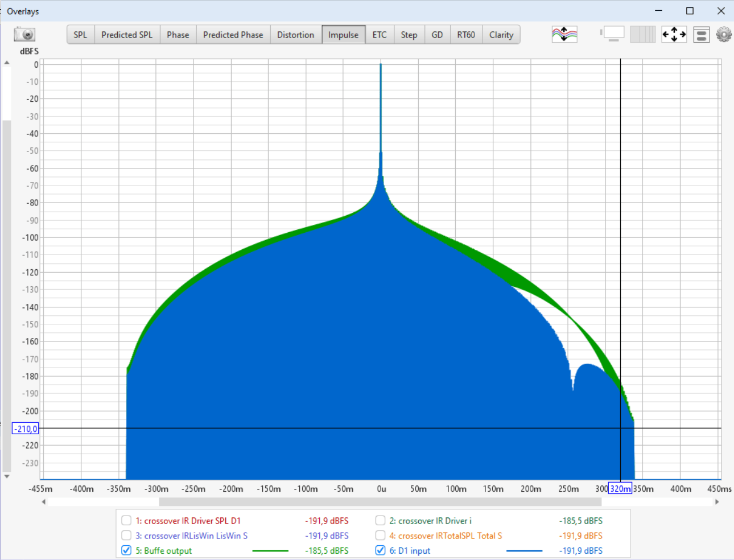Minimize the Overlays window

[x=658, y=11]
